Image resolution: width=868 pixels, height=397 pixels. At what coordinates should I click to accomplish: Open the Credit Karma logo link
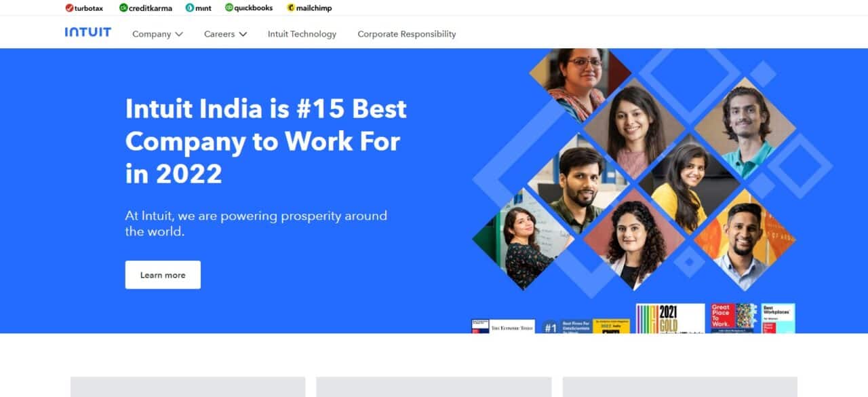146,8
